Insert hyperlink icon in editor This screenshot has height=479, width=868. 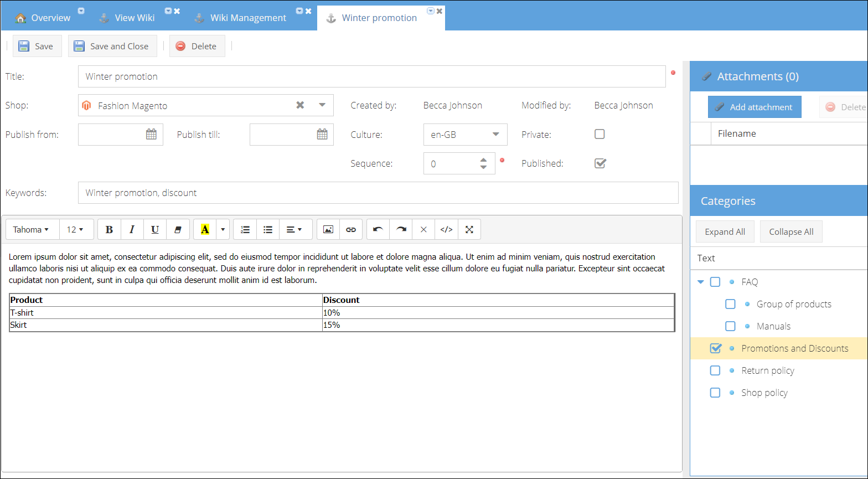(x=351, y=229)
